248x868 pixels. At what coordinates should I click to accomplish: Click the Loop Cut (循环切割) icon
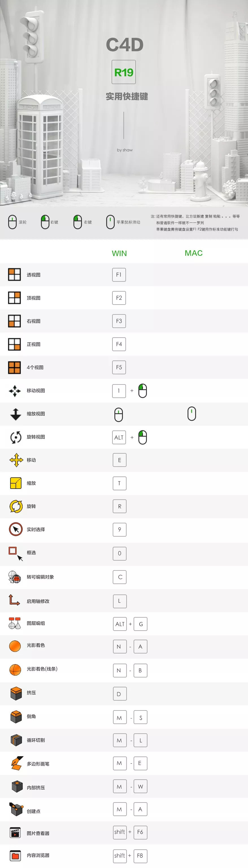[16, 740]
